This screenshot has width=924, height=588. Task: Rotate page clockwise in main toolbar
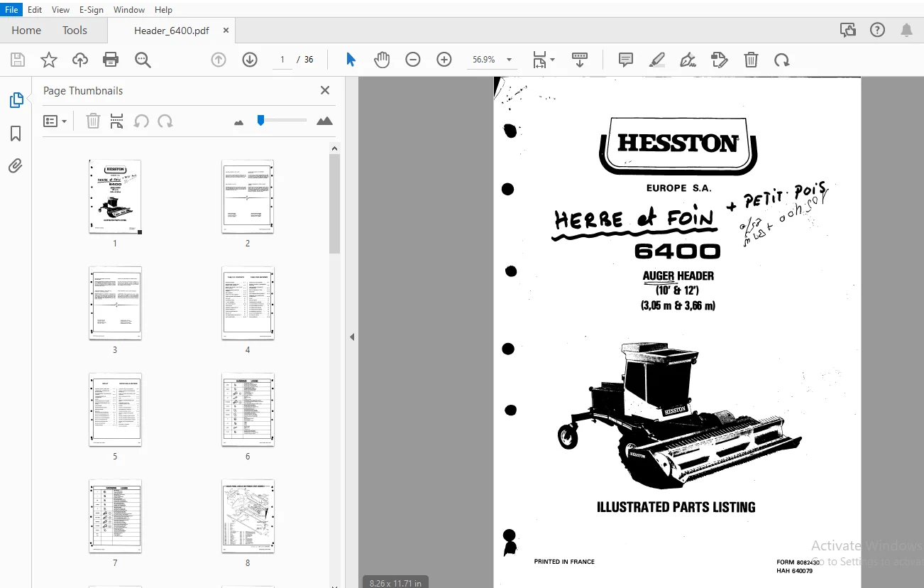[x=782, y=60]
